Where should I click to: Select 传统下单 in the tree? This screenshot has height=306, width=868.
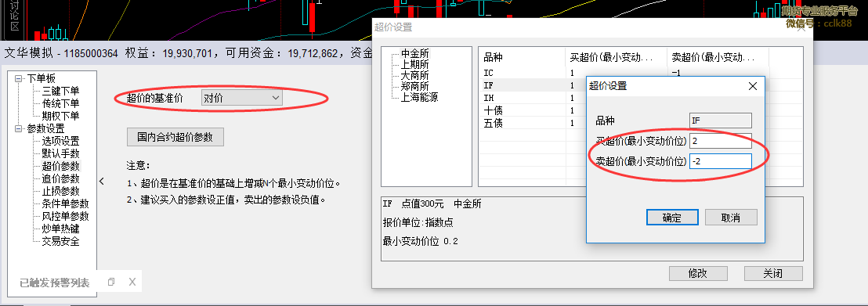pyautogui.click(x=60, y=103)
